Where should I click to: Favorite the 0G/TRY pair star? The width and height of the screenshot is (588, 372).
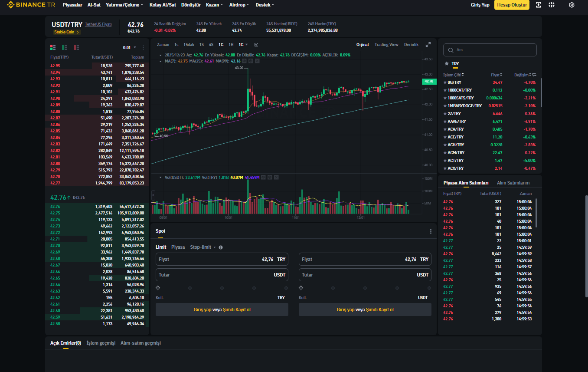[445, 82]
